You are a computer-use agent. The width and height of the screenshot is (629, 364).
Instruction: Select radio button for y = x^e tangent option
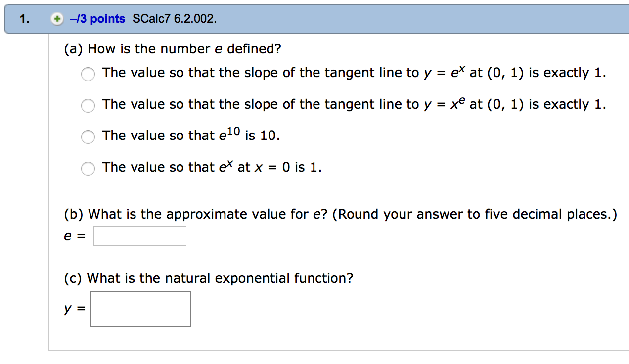pyautogui.click(x=88, y=105)
